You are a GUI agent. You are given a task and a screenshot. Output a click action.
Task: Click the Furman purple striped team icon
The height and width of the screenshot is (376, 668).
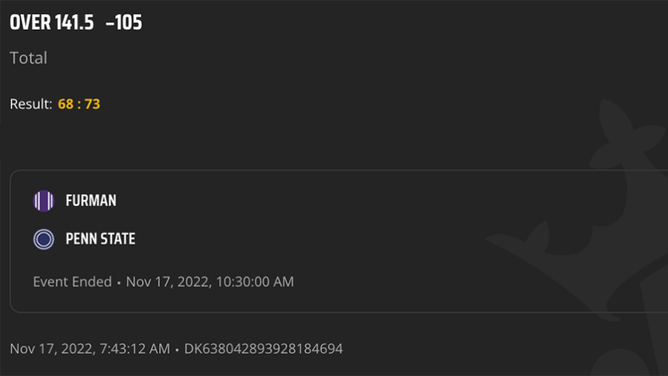click(44, 201)
